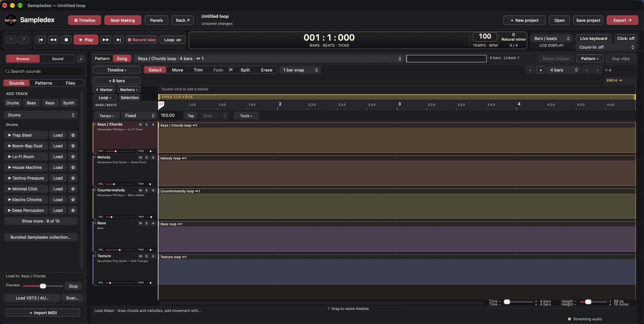Open the 1 bar snap dropdown

pos(300,70)
